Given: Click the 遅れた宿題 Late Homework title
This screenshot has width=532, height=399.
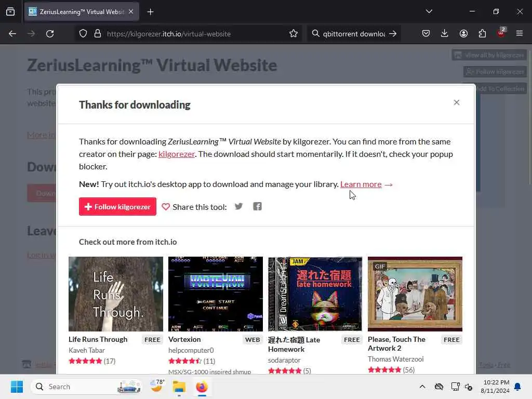Looking at the screenshot, I should (294, 344).
